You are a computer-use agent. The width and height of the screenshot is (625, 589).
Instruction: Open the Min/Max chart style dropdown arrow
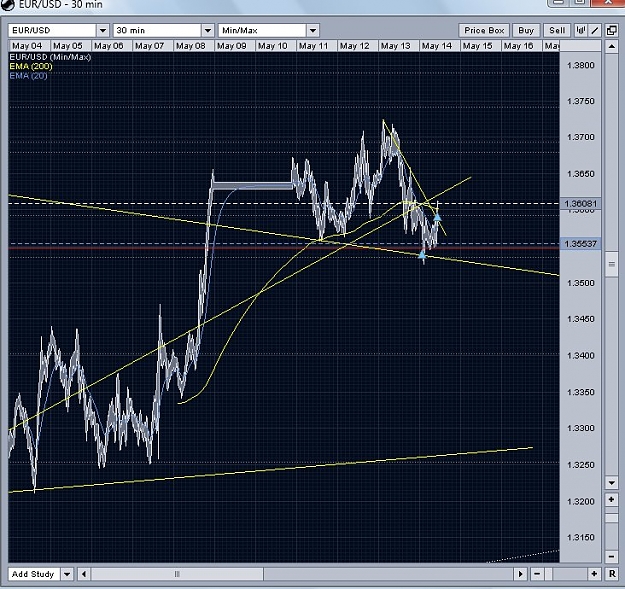click(313, 30)
